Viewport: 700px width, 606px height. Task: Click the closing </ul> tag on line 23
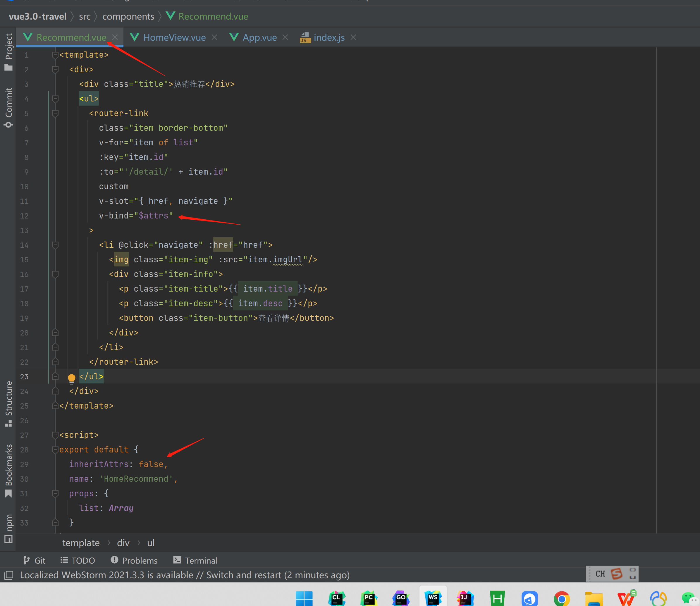point(91,376)
